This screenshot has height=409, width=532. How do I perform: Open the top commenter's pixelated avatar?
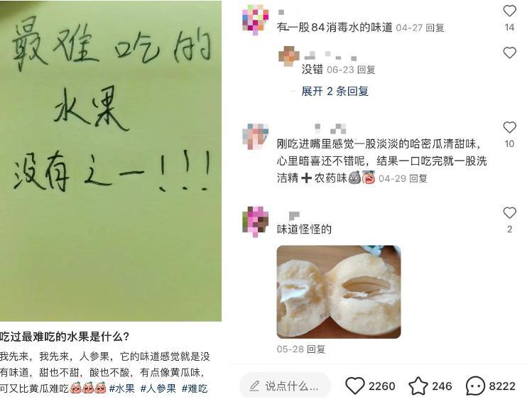click(x=255, y=20)
